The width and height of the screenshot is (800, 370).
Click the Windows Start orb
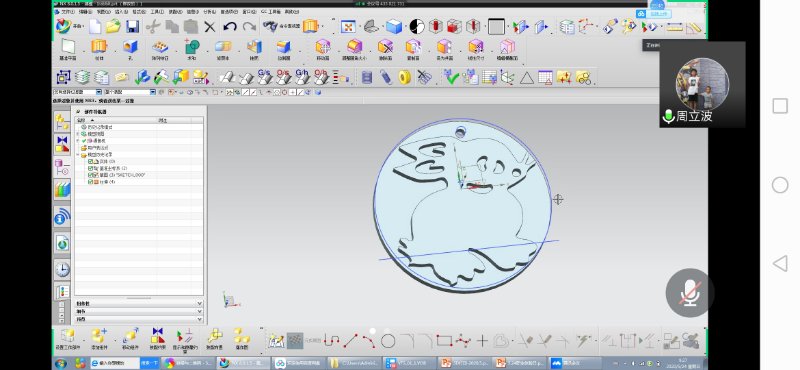tap(61, 363)
